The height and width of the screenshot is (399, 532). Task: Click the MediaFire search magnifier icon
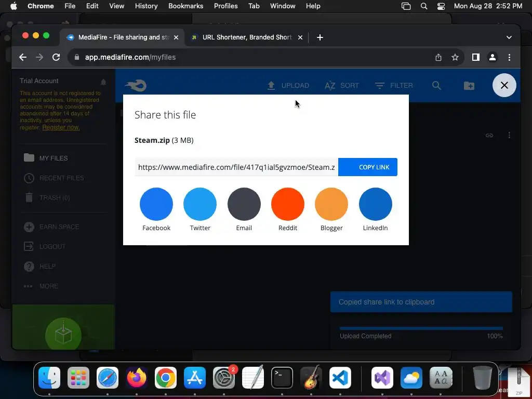click(x=436, y=86)
